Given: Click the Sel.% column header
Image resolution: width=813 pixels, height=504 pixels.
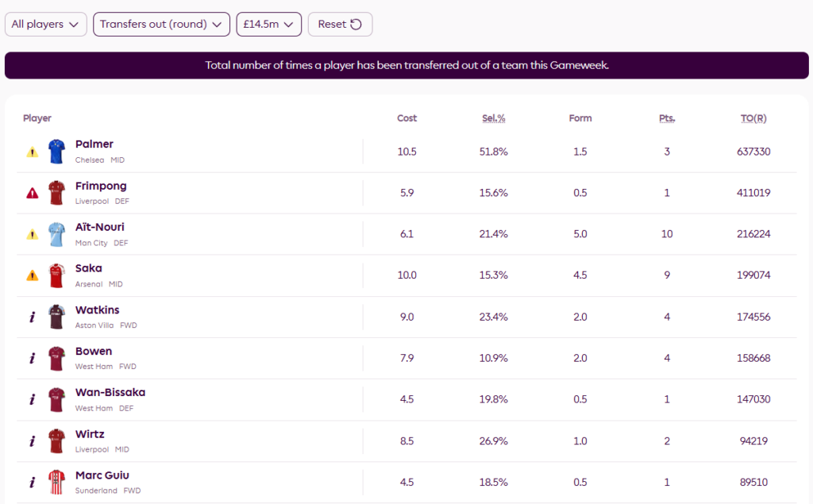Looking at the screenshot, I should coord(493,118).
